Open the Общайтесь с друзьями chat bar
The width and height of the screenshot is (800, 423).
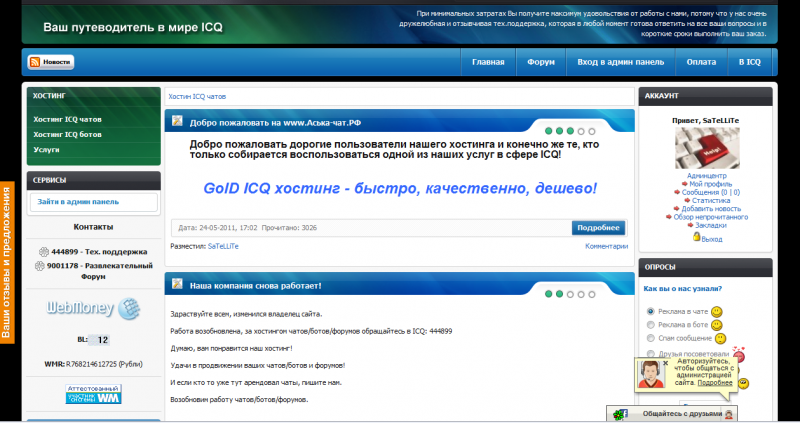[x=672, y=414]
